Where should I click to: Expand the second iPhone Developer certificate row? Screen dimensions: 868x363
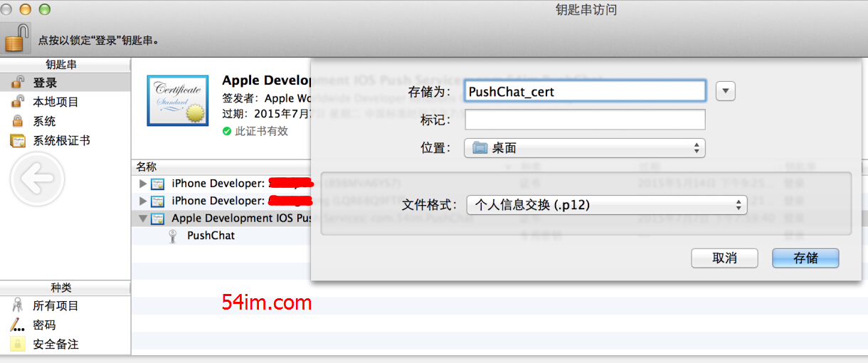[143, 201]
